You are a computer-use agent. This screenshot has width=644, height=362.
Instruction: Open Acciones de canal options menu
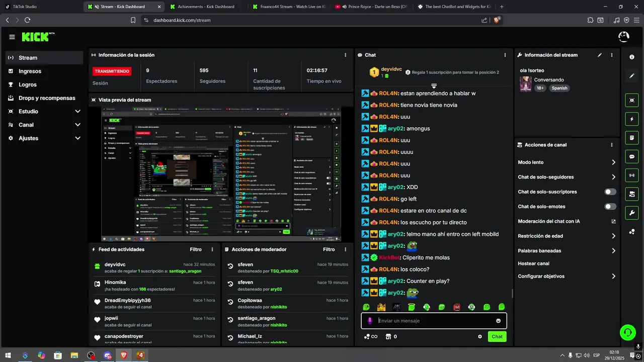(612, 145)
